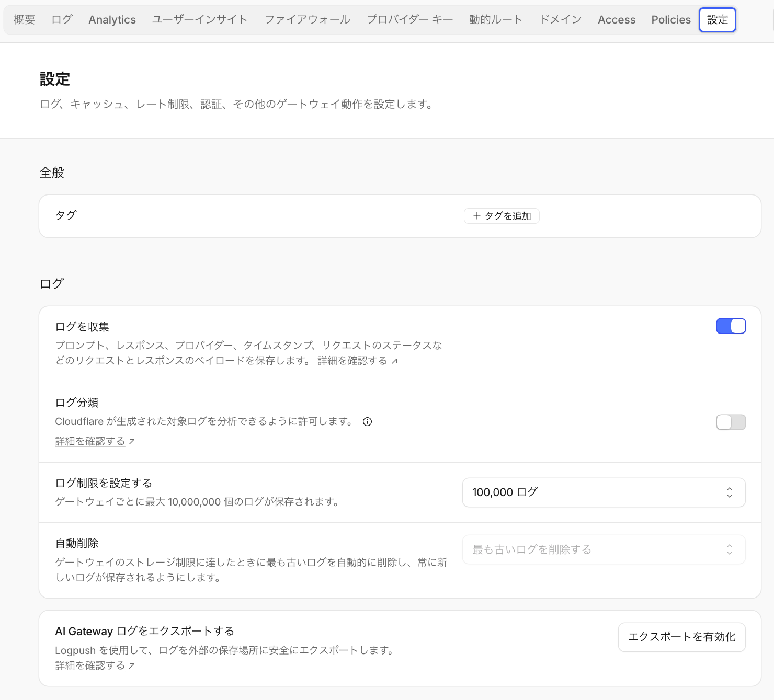
Task: Open the 動的ルート tab
Action: coord(496,20)
